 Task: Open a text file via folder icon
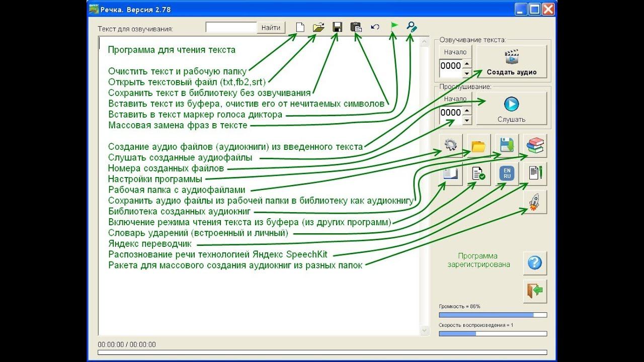[x=318, y=27]
